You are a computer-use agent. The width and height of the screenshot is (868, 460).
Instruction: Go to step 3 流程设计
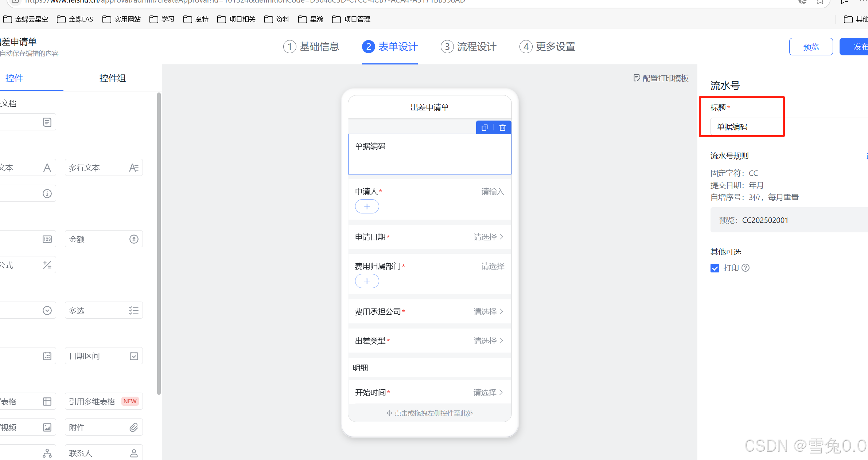[468, 47]
